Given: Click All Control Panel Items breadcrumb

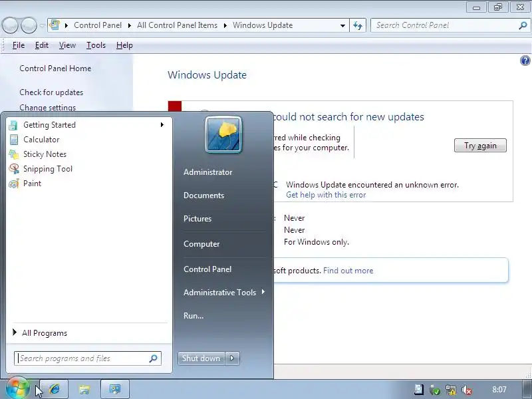Looking at the screenshot, I should (x=177, y=25).
